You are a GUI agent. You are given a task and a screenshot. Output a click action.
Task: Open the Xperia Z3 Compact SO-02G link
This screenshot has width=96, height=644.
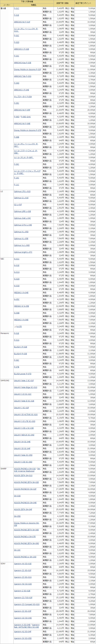point(27,604)
